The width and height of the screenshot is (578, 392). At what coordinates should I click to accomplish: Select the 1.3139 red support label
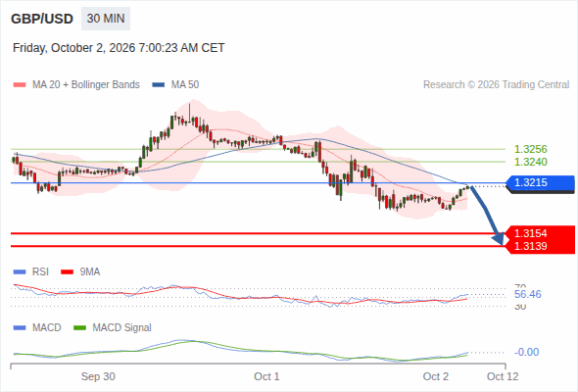pos(541,246)
